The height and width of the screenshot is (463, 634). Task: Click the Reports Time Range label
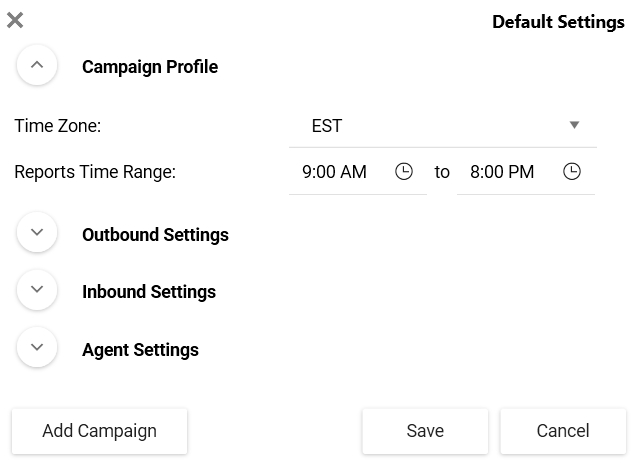pyautogui.click(x=95, y=172)
